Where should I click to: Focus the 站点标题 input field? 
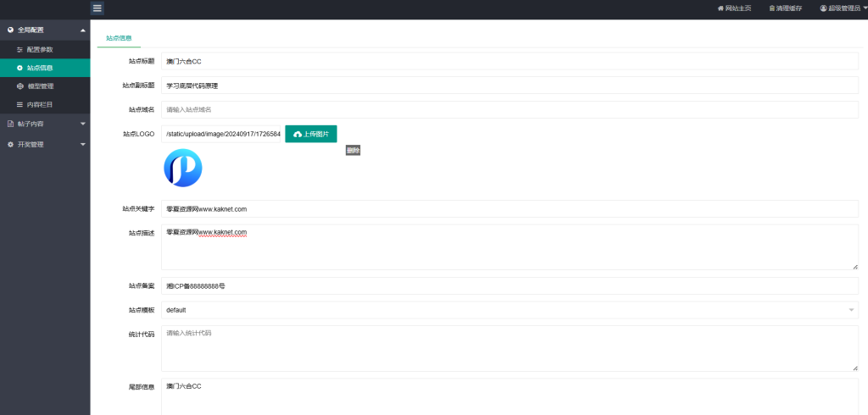point(509,61)
